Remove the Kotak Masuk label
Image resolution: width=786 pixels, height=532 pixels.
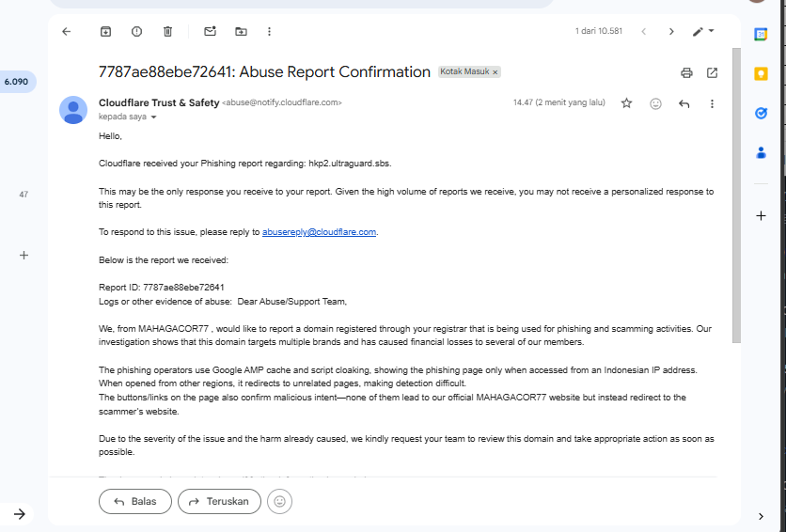coord(495,72)
